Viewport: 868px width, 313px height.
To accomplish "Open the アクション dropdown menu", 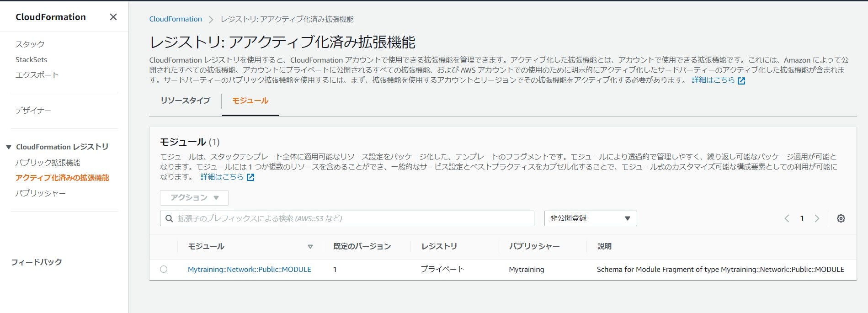I will (x=194, y=197).
